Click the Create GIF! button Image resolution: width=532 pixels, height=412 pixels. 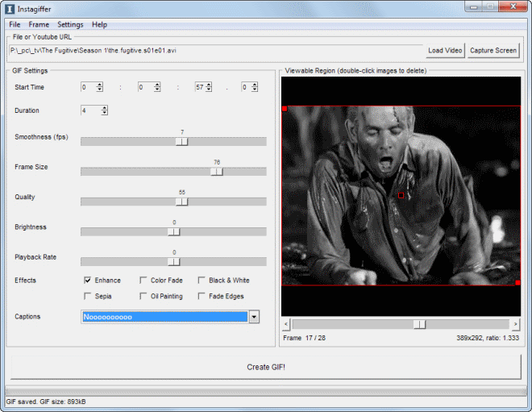tap(266, 367)
